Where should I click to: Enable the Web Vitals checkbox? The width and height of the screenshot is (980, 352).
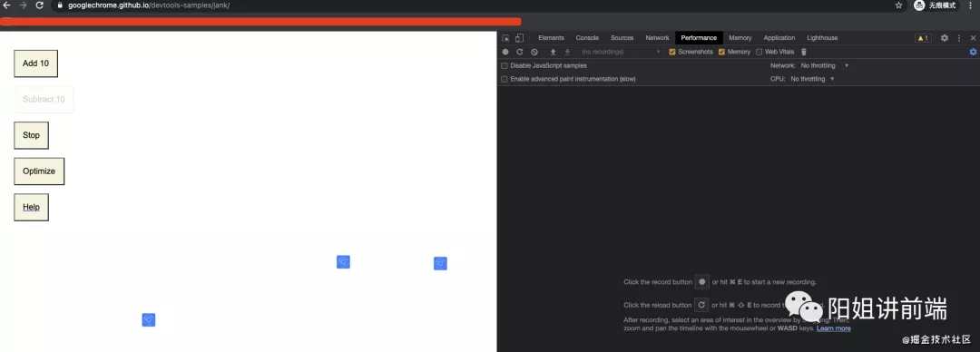pos(759,52)
